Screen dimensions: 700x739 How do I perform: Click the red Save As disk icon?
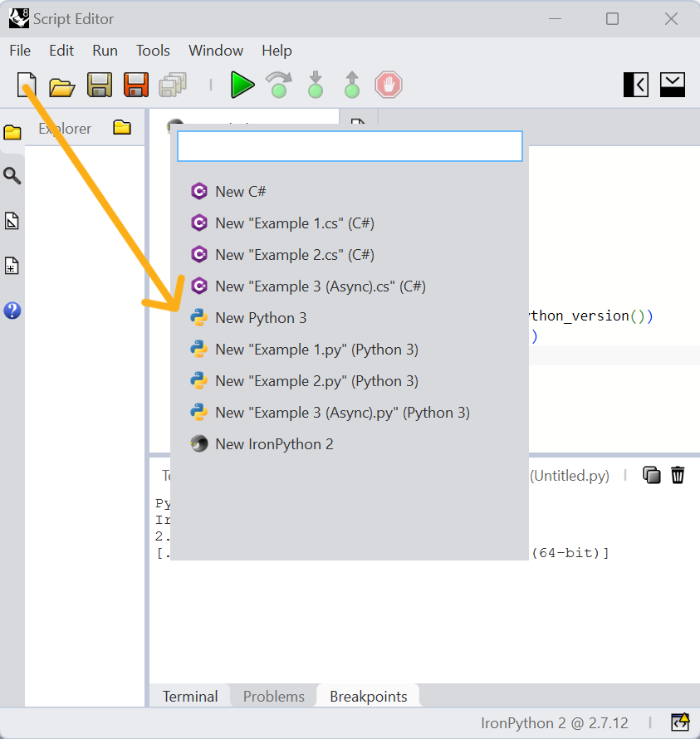coord(136,85)
